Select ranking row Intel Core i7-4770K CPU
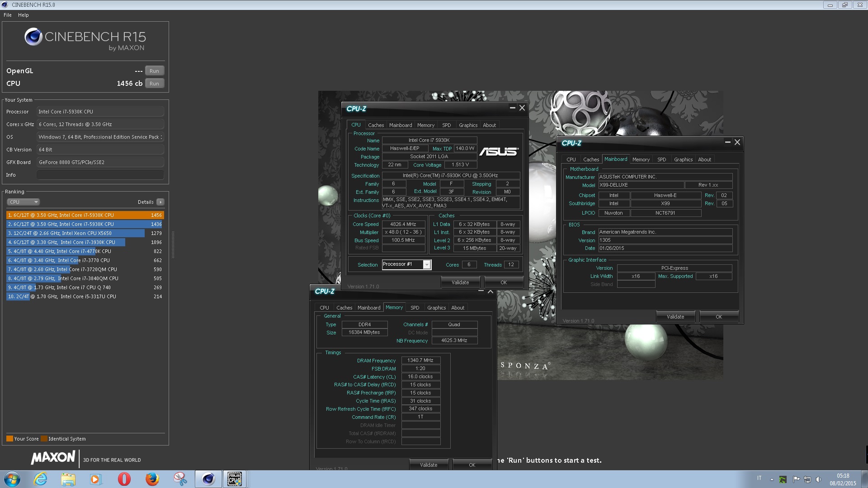 85,251
